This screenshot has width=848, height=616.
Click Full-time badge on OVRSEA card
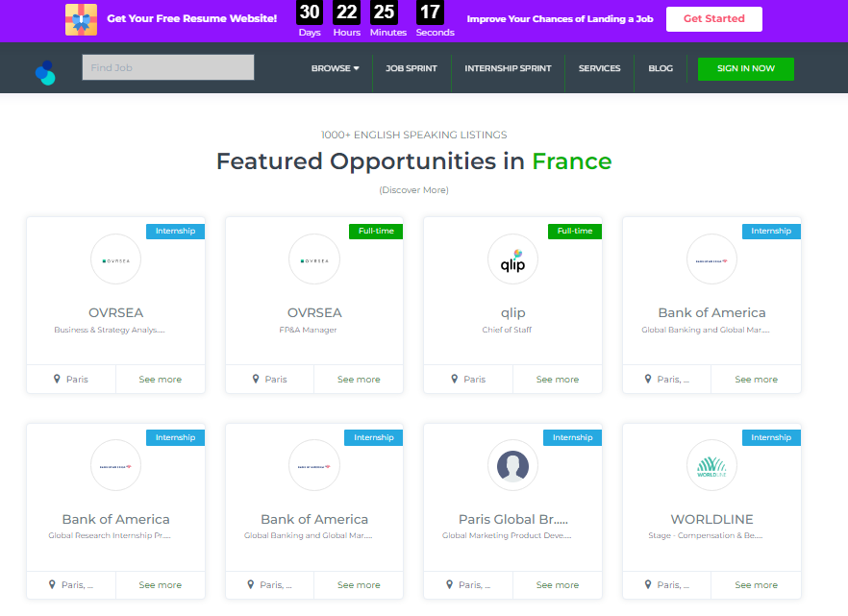[376, 231]
